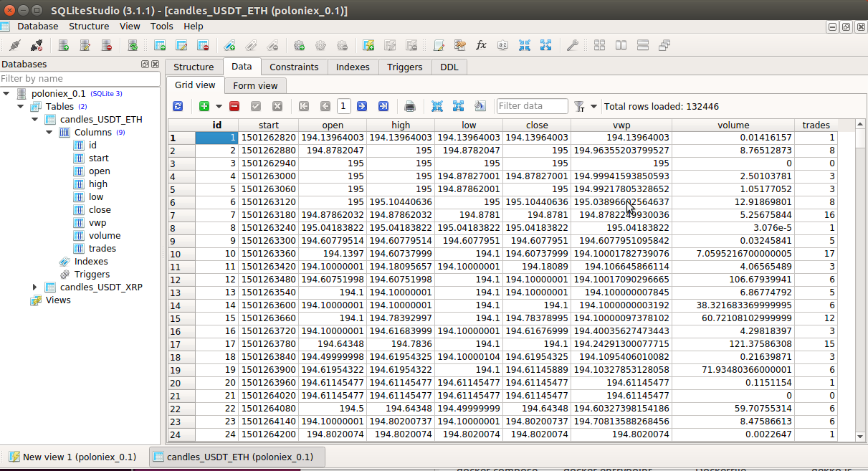Go to the first data page
Image resolution: width=868 pixels, height=471 pixels.
point(303,105)
